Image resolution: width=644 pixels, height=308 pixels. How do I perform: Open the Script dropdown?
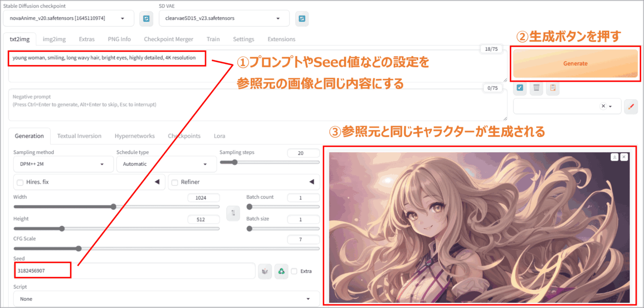pyautogui.click(x=166, y=299)
